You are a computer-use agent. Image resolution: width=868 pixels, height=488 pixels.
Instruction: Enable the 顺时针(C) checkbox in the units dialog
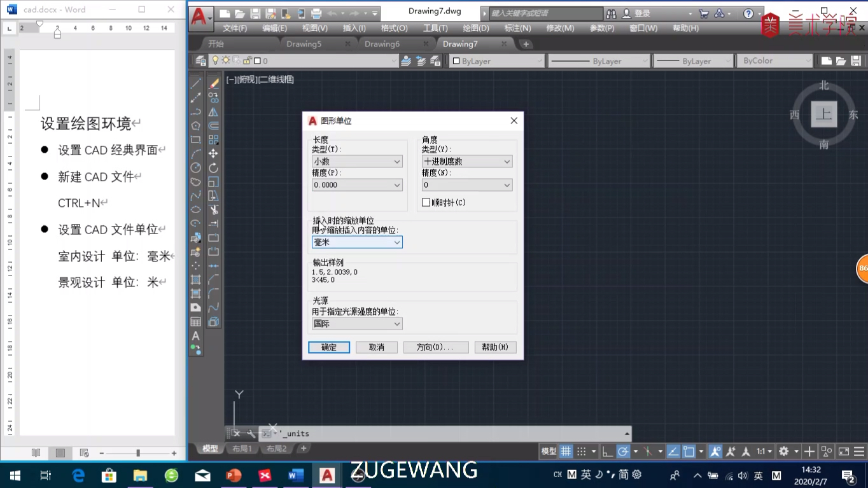425,202
